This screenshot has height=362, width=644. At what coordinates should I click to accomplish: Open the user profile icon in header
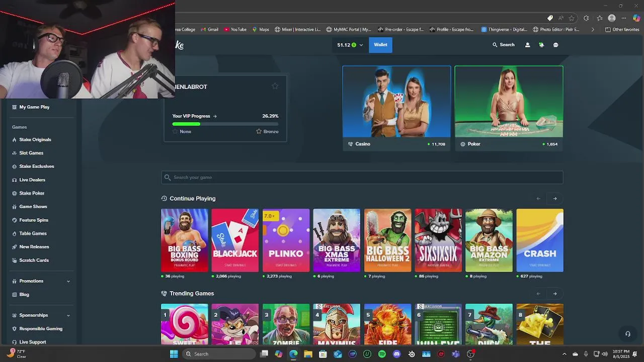pos(527,45)
